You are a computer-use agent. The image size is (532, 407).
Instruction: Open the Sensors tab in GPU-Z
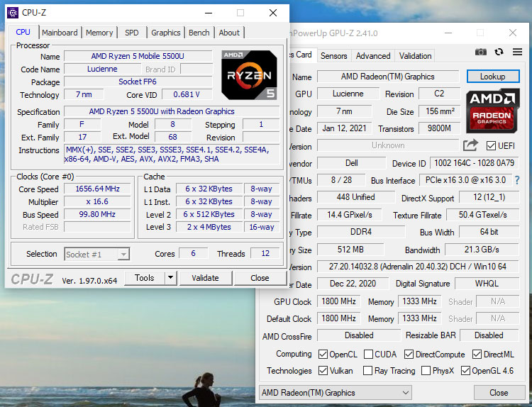coord(334,56)
